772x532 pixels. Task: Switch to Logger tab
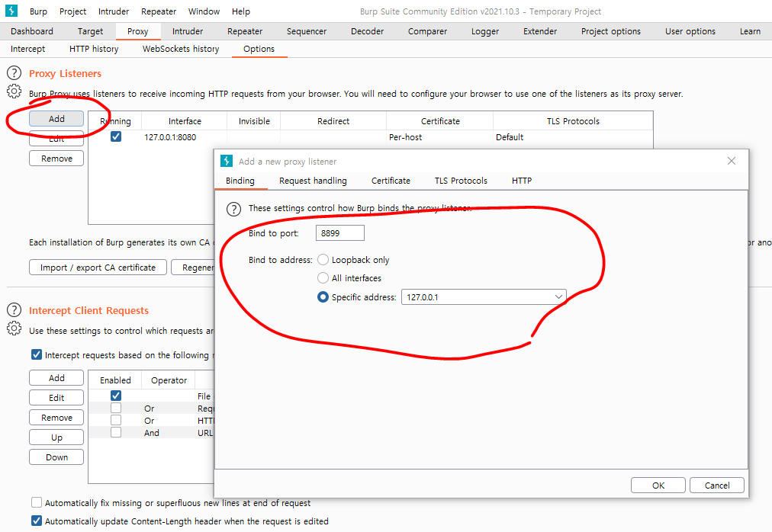pos(485,31)
